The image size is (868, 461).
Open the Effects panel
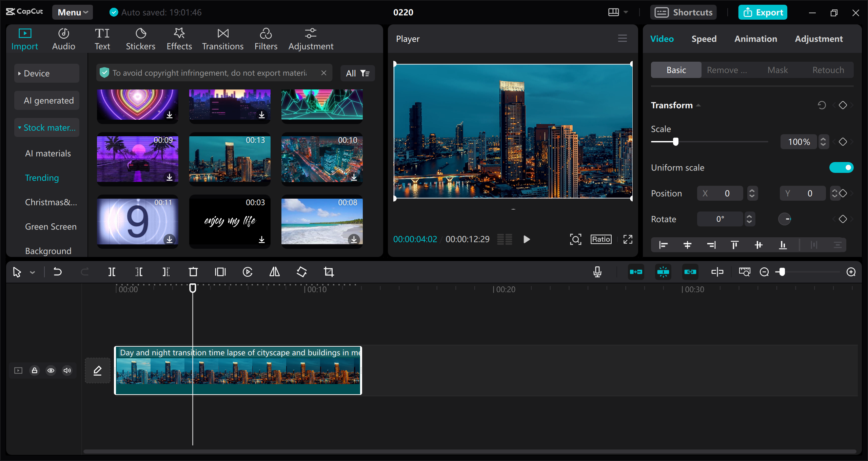[x=179, y=38]
